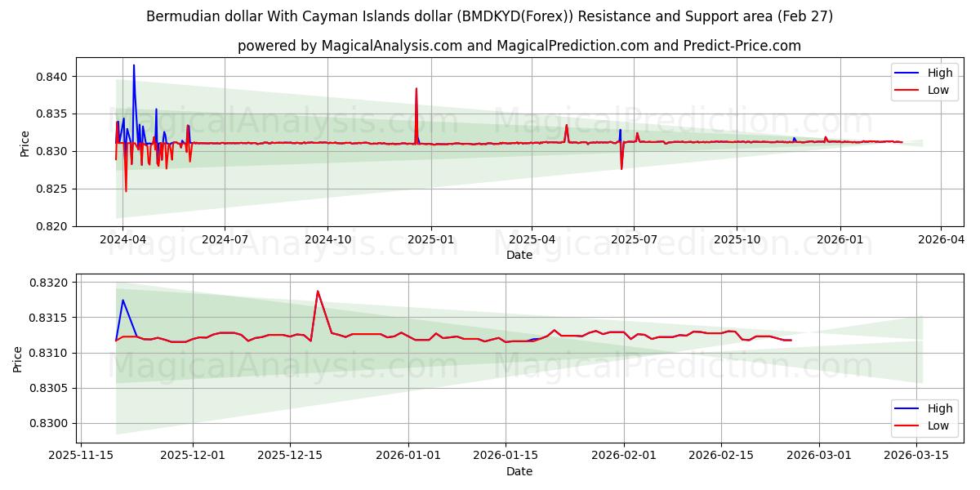Viewport: 980px width, 490px height.
Task: Click the 2025-10 x-axis tick label
Action: click(x=737, y=240)
